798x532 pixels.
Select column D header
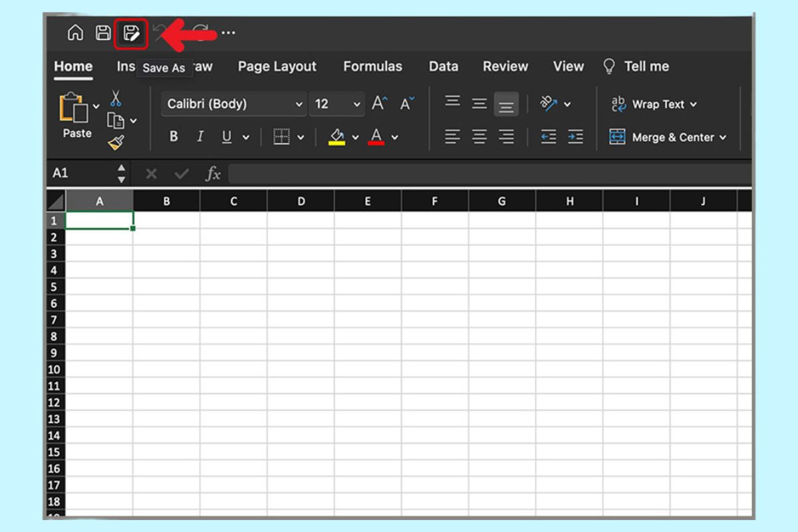[x=301, y=201]
